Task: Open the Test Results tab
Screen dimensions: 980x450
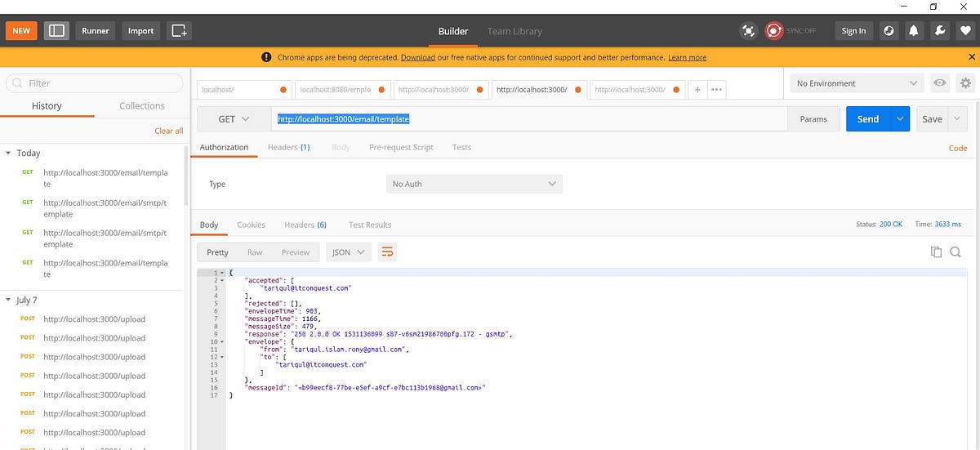Action: [370, 225]
